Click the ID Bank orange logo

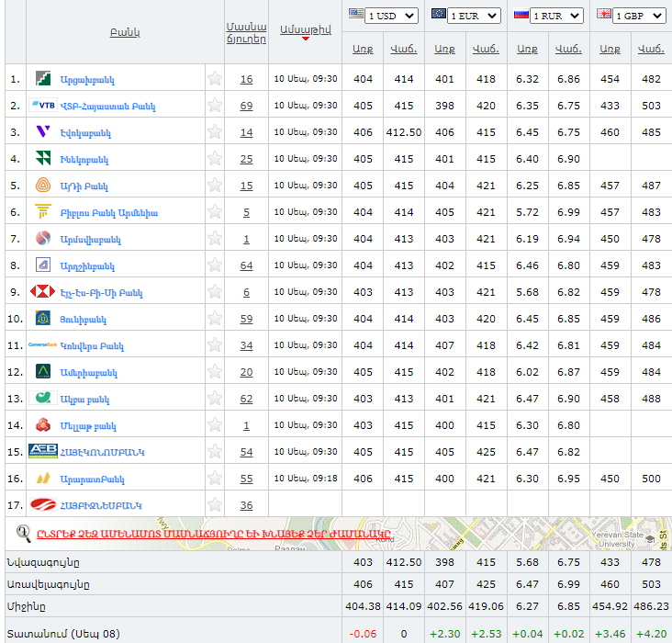coord(43,185)
